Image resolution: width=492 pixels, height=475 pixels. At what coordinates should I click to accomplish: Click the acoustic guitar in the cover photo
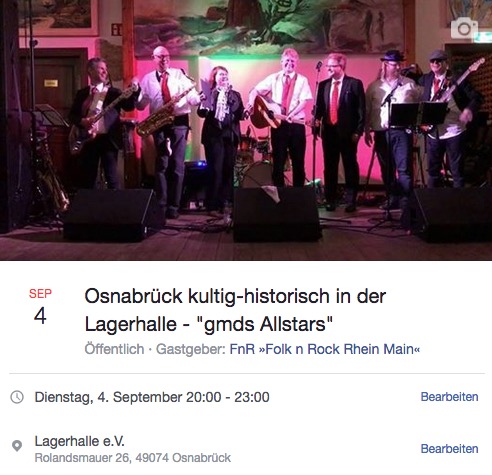[267, 112]
